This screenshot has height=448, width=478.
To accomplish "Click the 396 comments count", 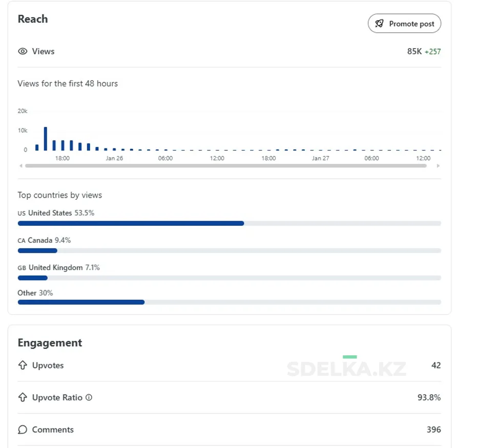I will coord(433,430).
